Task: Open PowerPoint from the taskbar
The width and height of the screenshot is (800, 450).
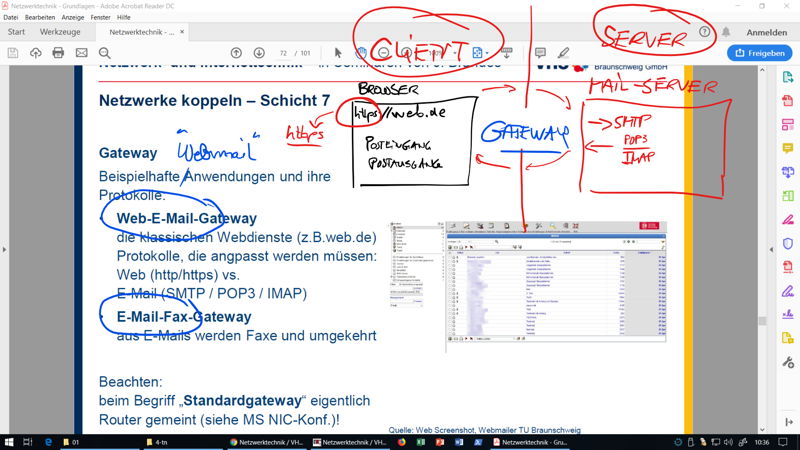Action: click(x=440, y=442)
